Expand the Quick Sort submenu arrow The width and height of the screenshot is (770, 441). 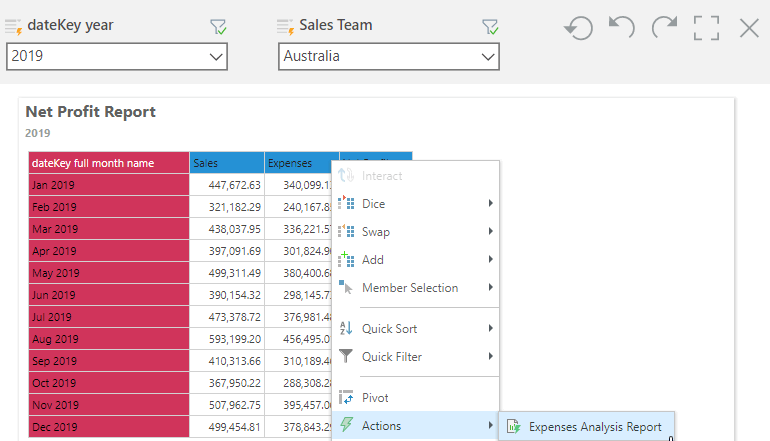490,328
